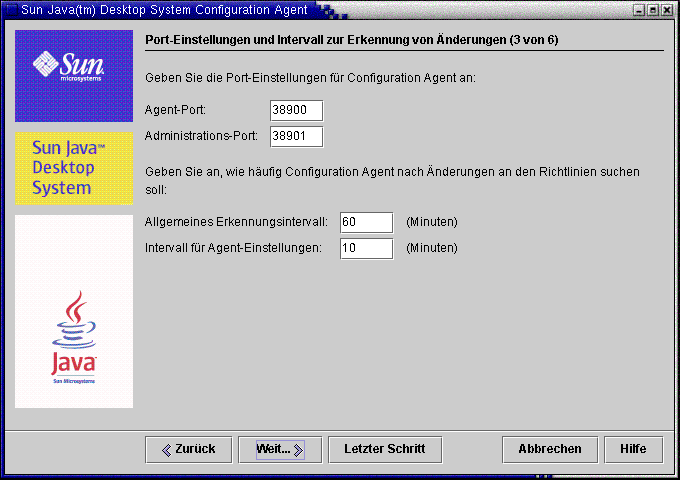Image resolution: width=680 pixels, height=480 pixels.
Task: Maximize the Configuration Agent window
Action: [x=653, y=10]
